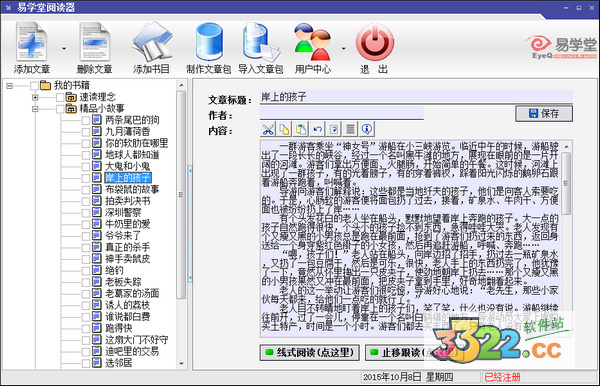This screenshot has width=600, height=386.
Task: Check the 速读理念 checkbox
Action: 60,98
